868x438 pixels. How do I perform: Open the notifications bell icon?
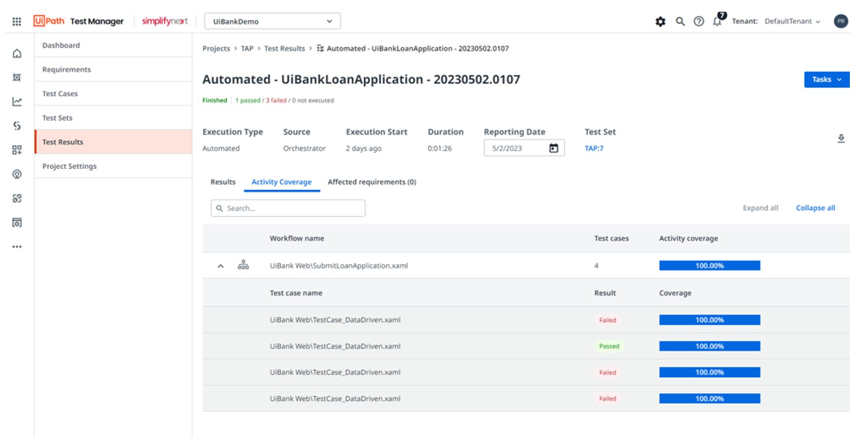717,21
